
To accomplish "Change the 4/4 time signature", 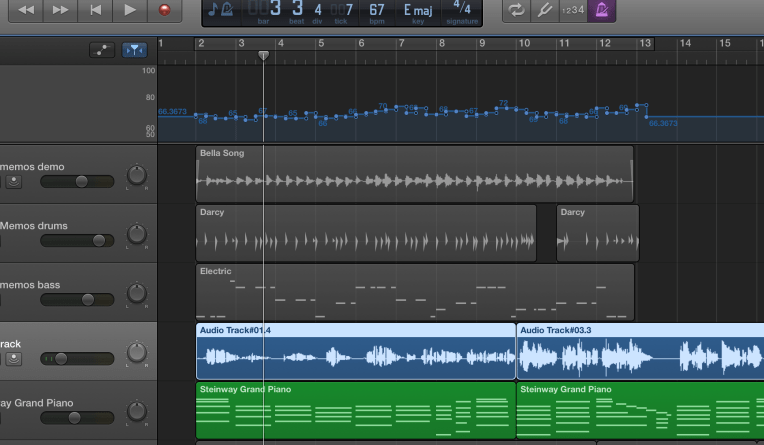I will click(461, 11).
